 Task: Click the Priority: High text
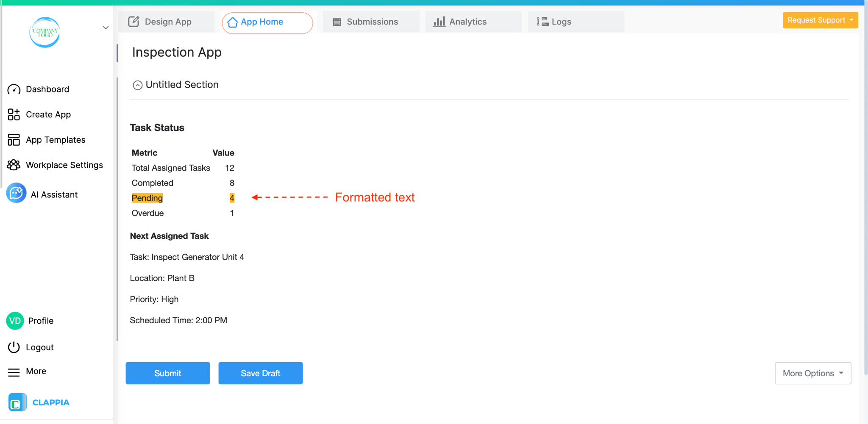[154, 299]
